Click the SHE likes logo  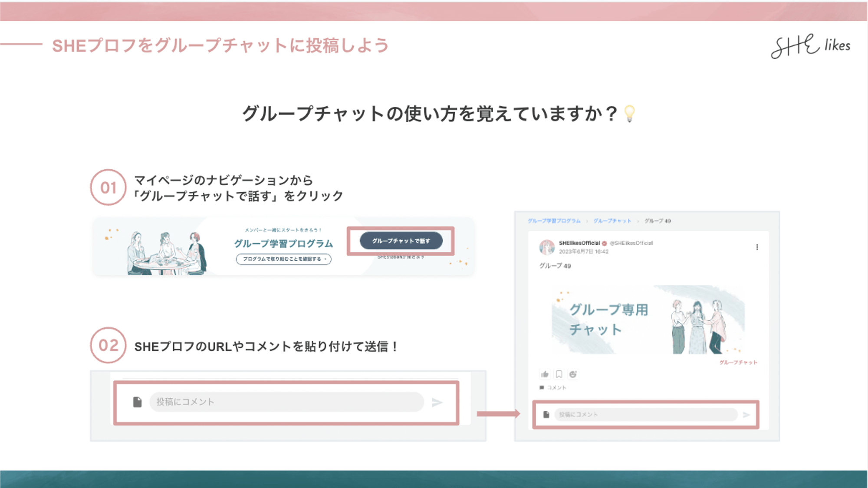810,46
